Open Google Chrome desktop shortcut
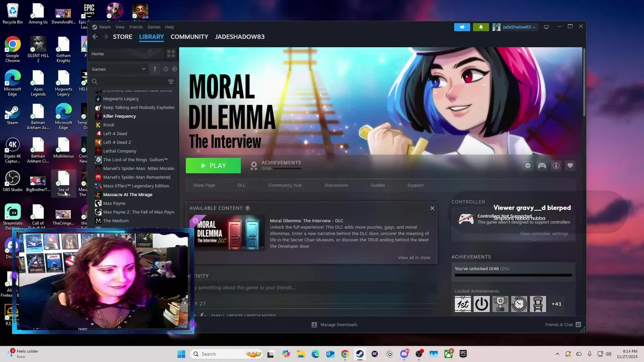 [13, 50]
